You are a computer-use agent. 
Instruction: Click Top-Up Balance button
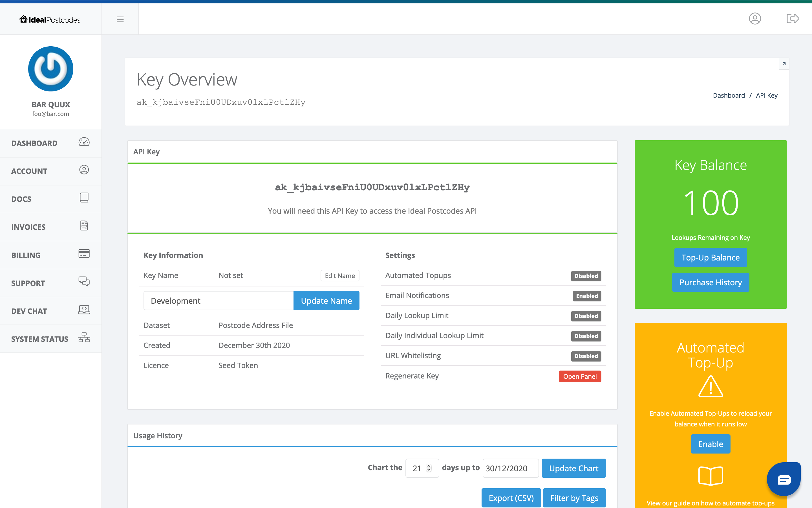click(711, 257)
